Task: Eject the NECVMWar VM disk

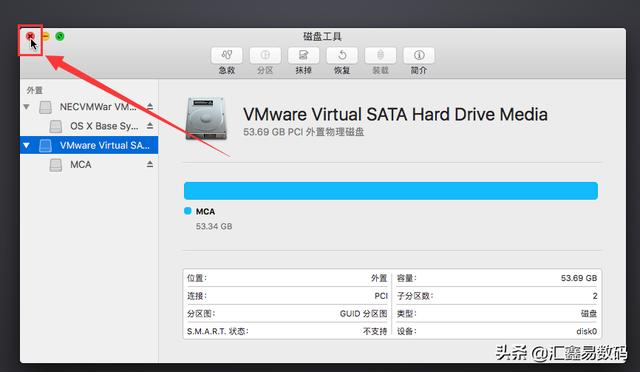Action: point(150,107)
